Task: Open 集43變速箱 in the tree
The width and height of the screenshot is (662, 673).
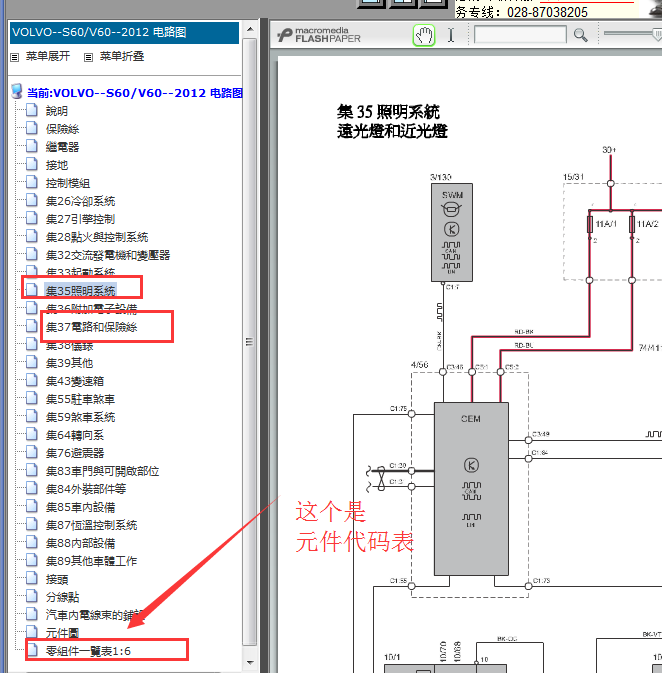Action: pyautogui.click(x=75, y=381)
